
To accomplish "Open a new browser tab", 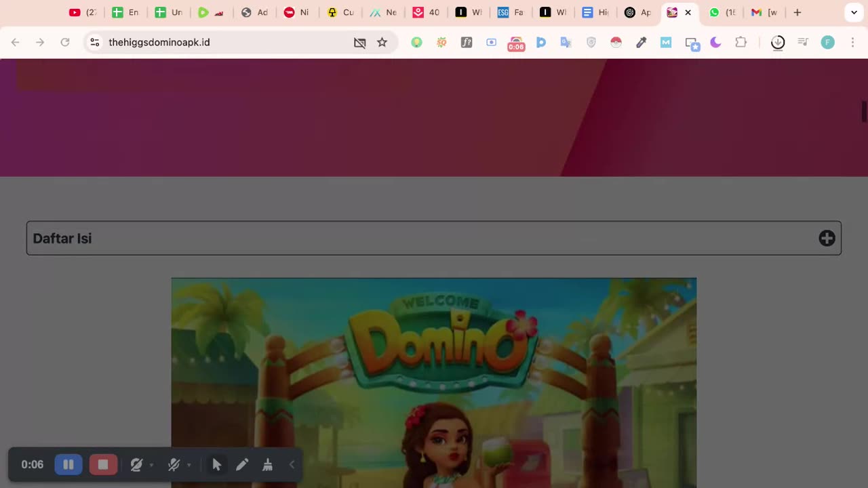I will (797, 12).
